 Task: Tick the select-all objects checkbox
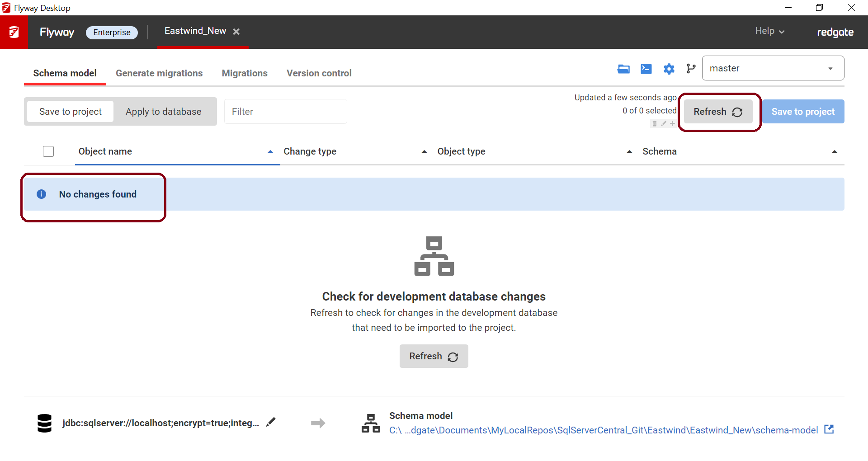48,151
